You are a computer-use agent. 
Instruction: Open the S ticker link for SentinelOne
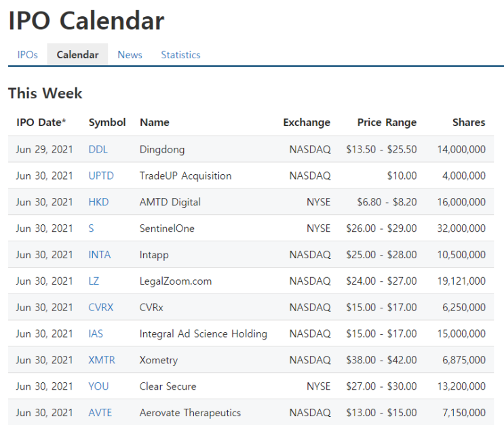91,228
